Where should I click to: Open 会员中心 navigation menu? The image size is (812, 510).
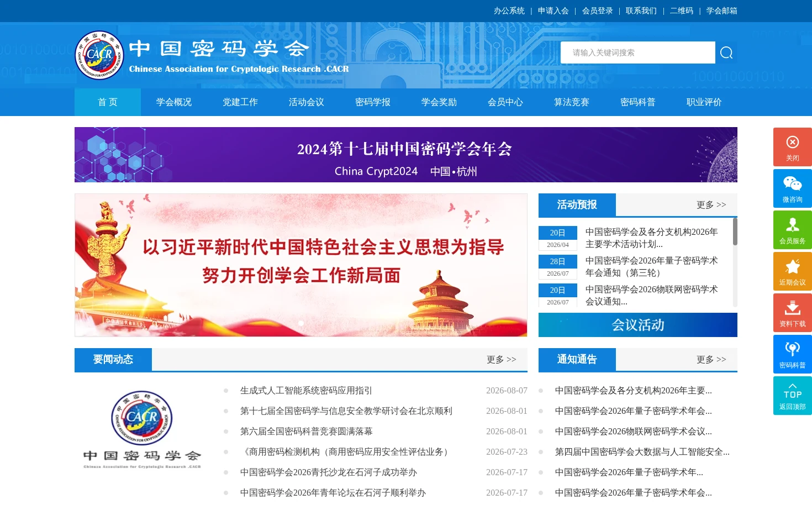(x=505, y=102)
